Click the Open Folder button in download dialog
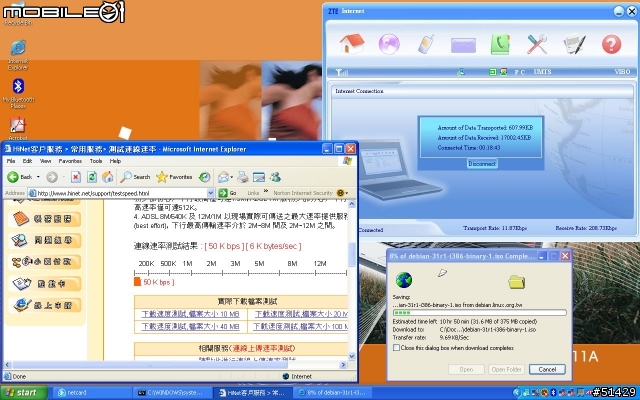Viewport: 640px width, 400px height. tap(506, 369)
